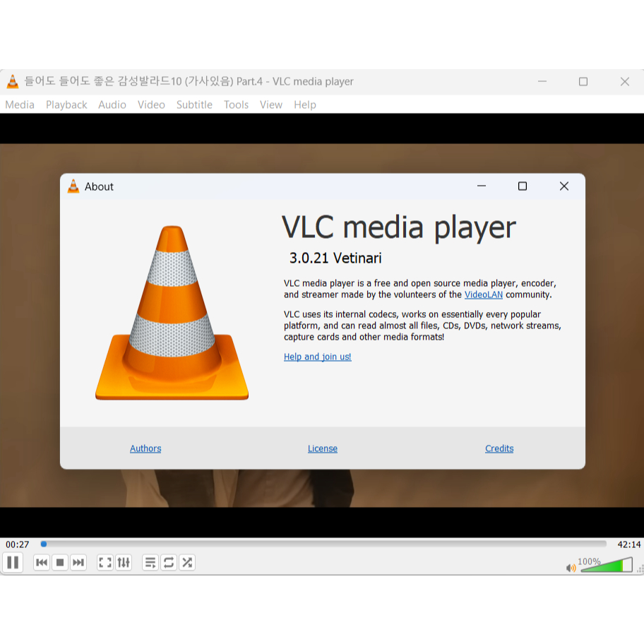Screen dimensions: 644x644
Task: Open extended settings and effects
Action: pos(124,563)
